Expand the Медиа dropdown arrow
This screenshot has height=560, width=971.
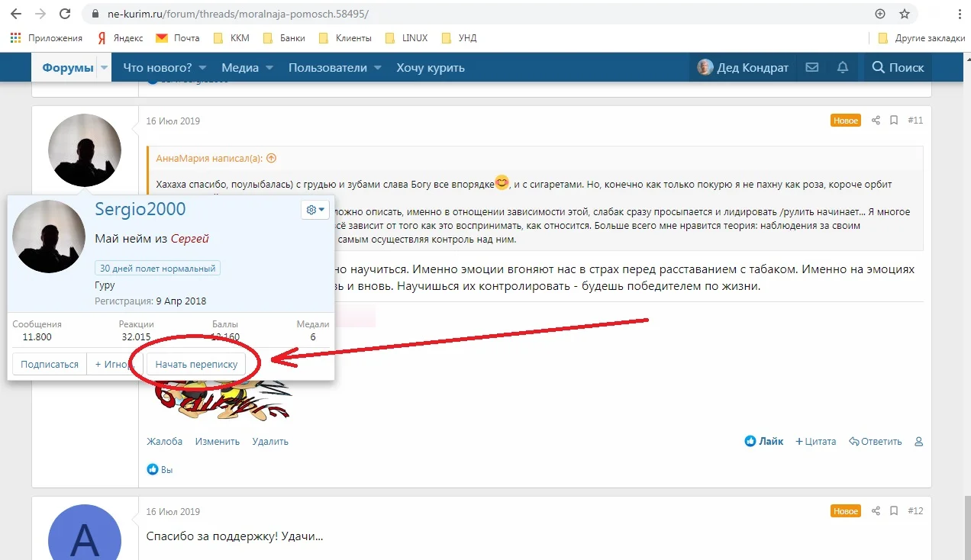click(269, 68)
